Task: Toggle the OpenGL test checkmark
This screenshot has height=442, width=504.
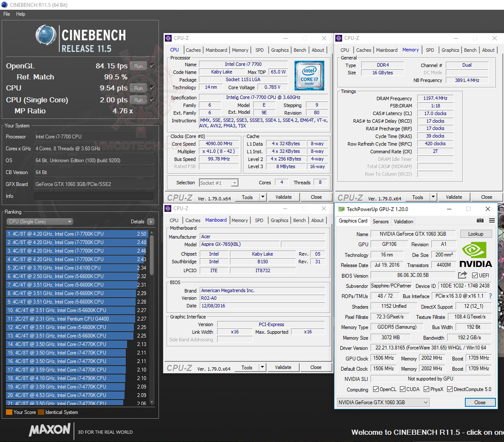Action: coord(153,65)
